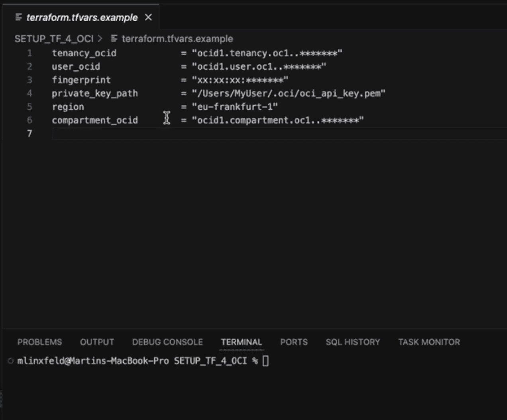Click SETUP_TF_4_OCI breadcrumb folder
Viewport: 507px width, 420px height.
click(54, 39)
